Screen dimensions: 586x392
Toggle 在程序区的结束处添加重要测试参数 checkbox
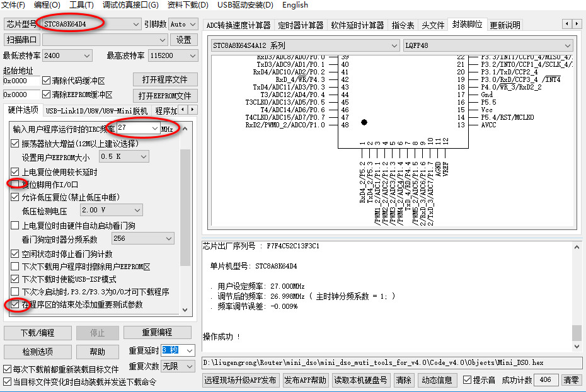pos(15,304)
